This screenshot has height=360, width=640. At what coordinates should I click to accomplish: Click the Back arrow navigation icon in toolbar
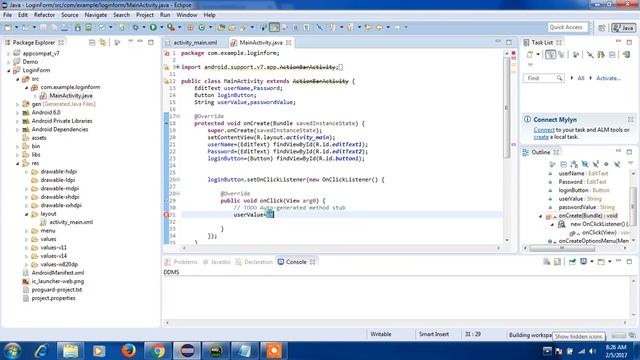click(380, 27)
